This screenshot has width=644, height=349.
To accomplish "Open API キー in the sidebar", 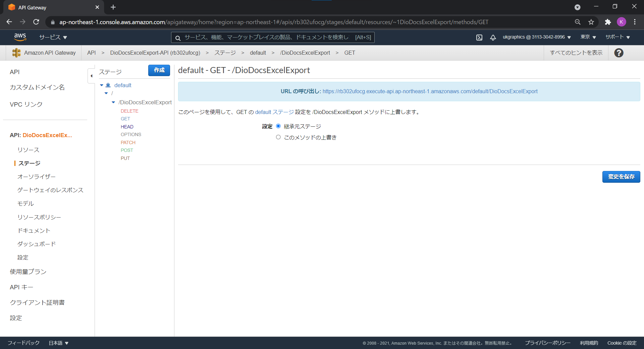I will click(x=21, y=287).
